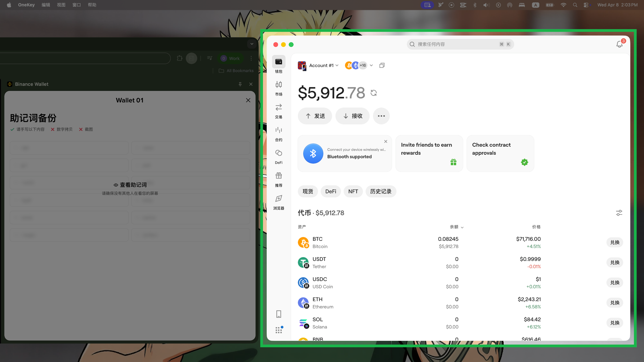Click the browser address bar
Viewport: 644px width, 362px height.
pyautogui.click(x=85, y=58)
